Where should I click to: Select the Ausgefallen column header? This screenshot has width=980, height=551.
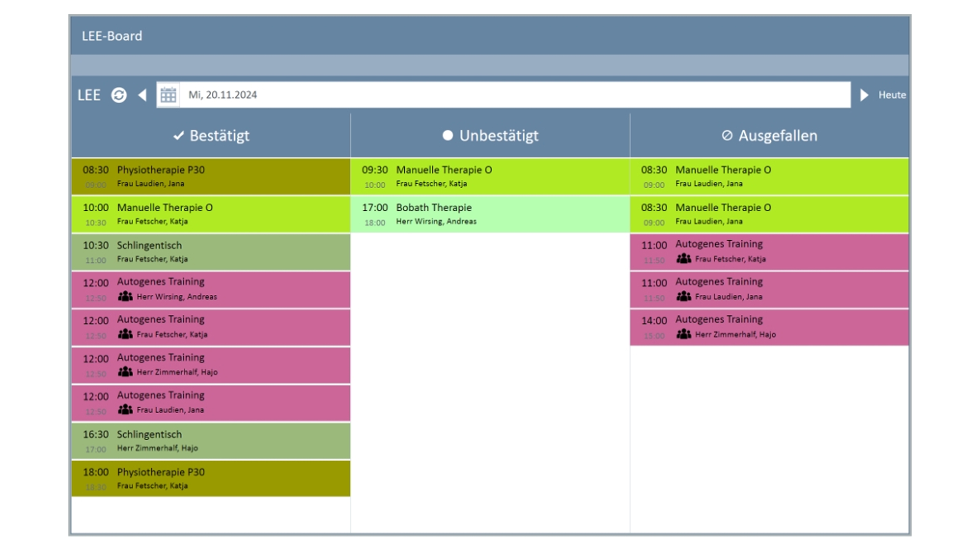coord(777,136)
